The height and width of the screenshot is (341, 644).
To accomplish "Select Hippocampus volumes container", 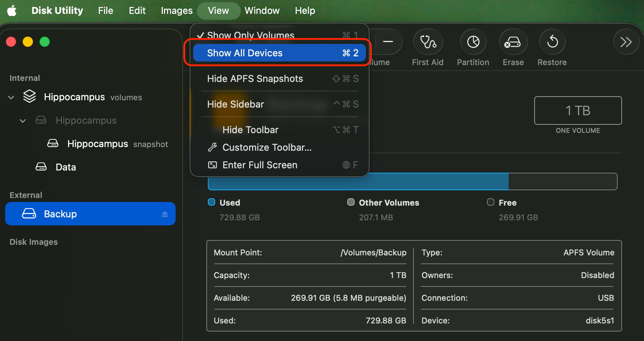I will (90, 97).
